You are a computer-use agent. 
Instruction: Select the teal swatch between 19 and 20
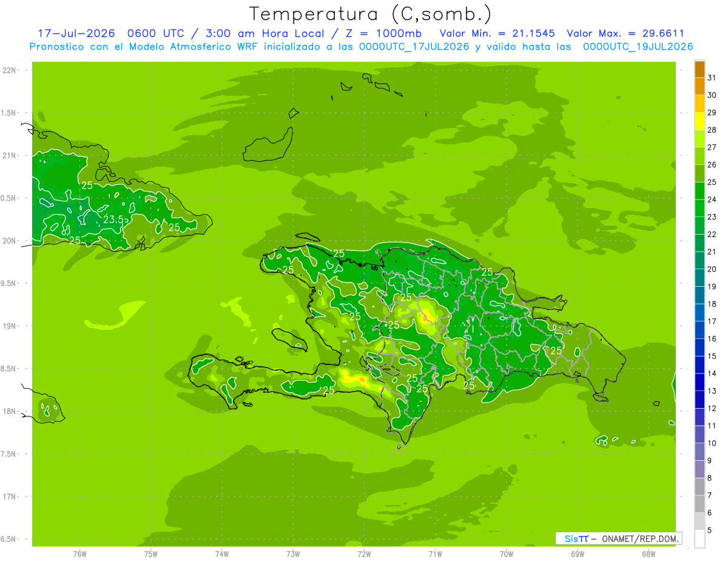point(699,278)
